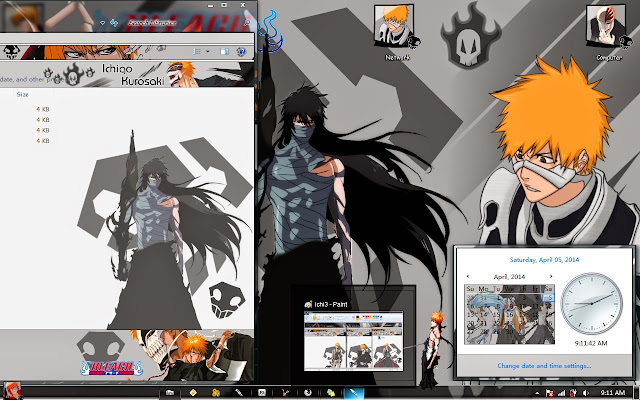The width and height of the screenshot is (640, 400).
Task: Select day 30 in the calendar
Action: [510, 332]
